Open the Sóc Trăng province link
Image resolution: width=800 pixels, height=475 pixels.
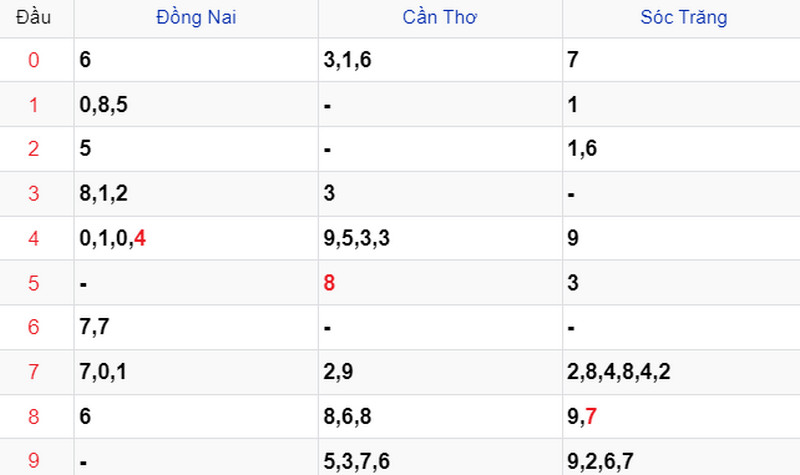pyautogui.click(x=684, y=17)
